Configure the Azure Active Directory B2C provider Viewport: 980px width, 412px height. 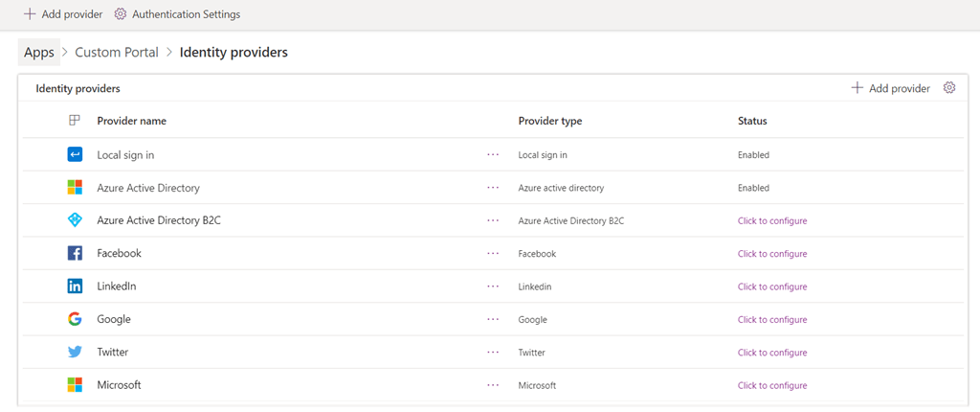coord(771,221)
